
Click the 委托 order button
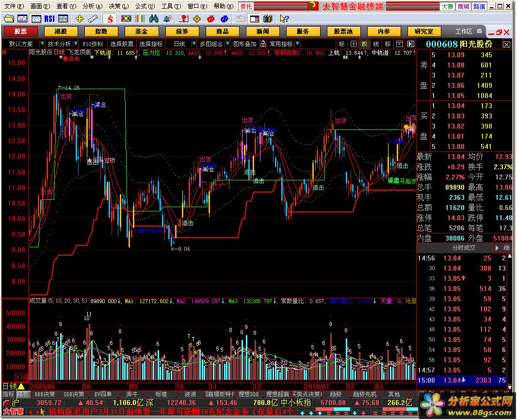pyautogui.click(x=246, y=6)
